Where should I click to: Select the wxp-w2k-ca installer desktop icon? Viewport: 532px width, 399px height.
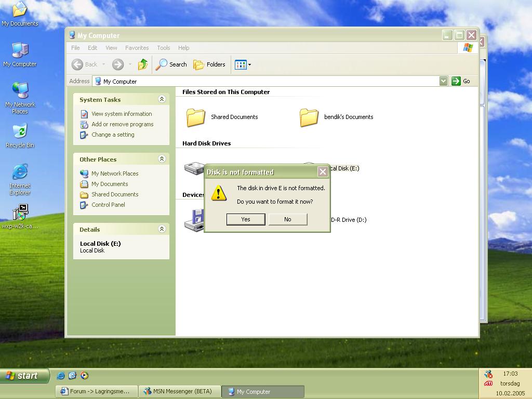point(20,217)
